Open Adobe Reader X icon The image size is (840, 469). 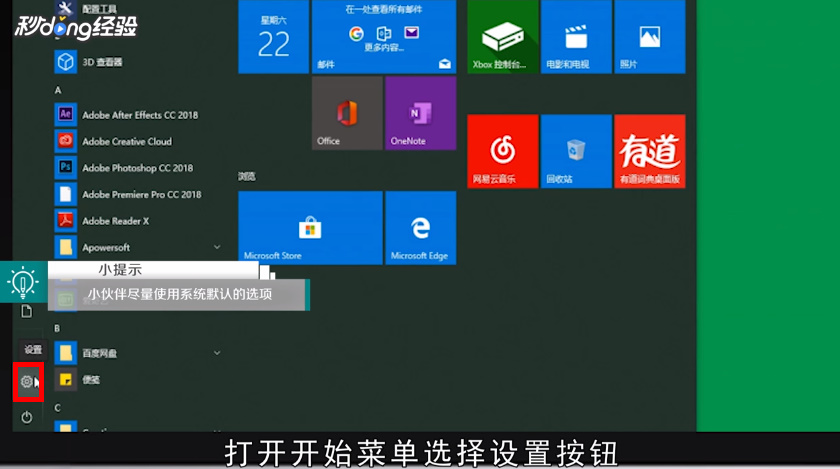[65, 220]
